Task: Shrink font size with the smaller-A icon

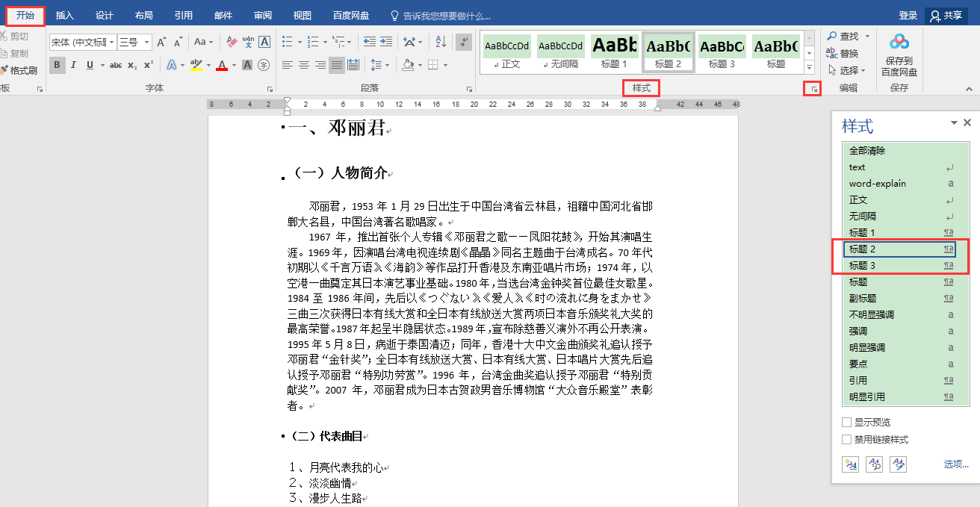Action: point(177,43)
